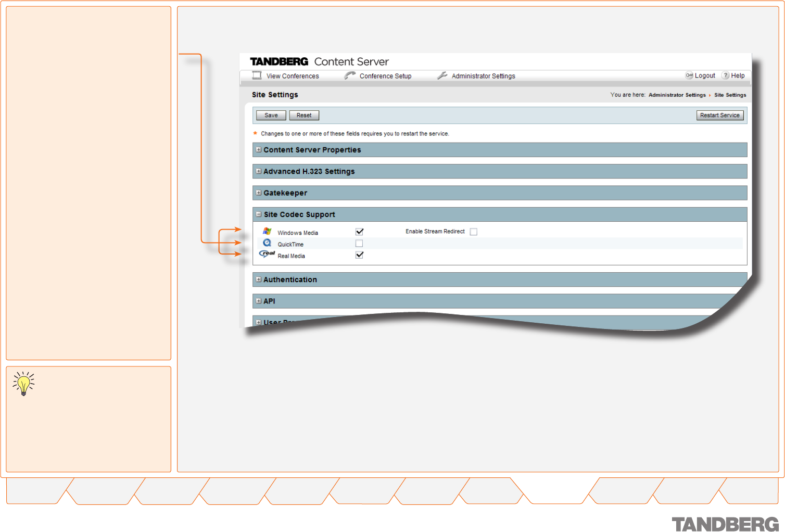Click the Restart Service button
This screenshot has height=532, width=785.
tap(720, 115)
